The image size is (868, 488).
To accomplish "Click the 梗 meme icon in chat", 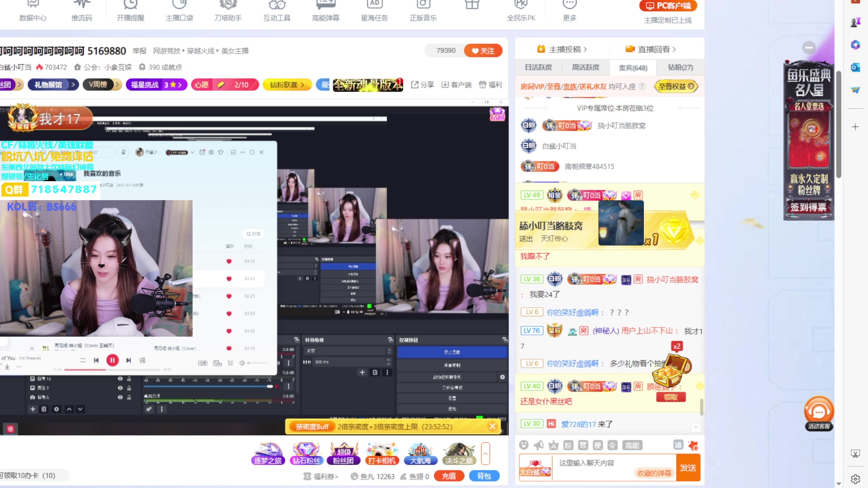I will coord(598,445).
